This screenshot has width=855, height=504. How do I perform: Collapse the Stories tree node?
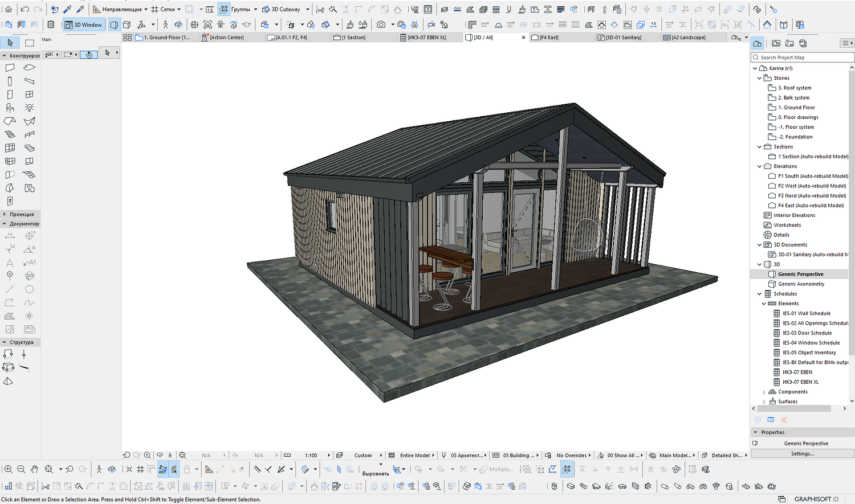[x=759, y=78]
